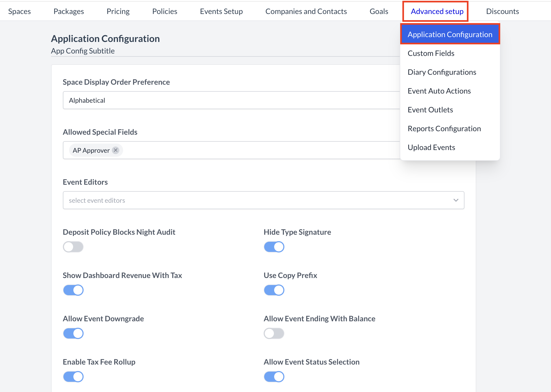
Task: Choose Upload Events from the dropdown menu
Action: point(431,147)
